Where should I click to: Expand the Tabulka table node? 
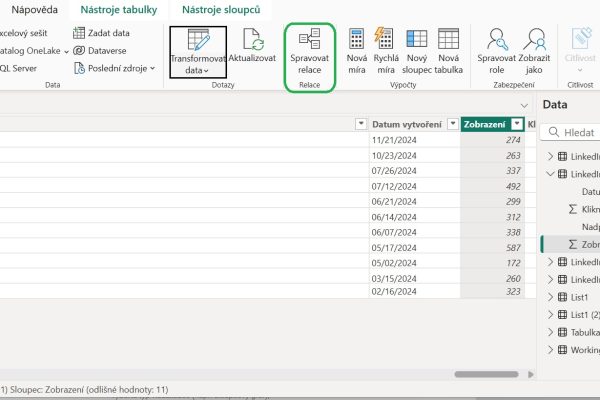click(x=550, y=332)
